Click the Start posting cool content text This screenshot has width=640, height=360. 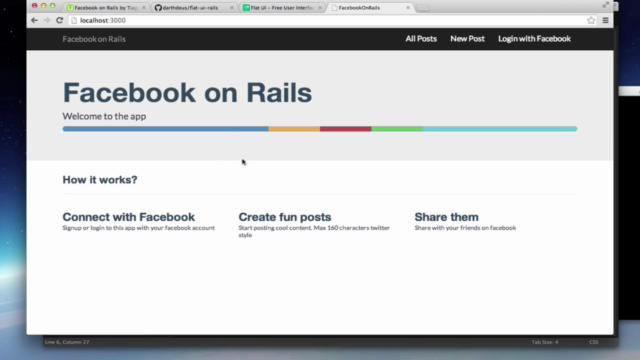(314, 231)
